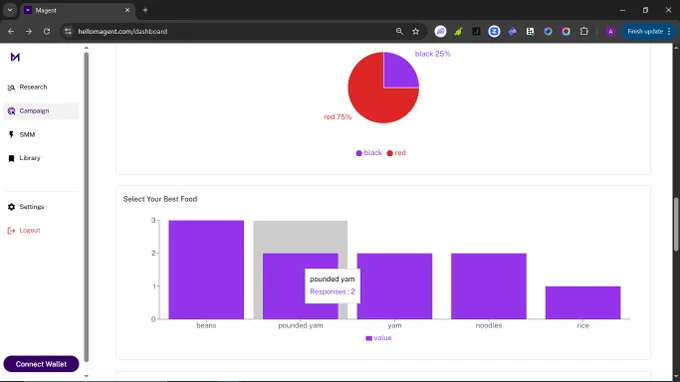680x382 pixels.
Task: Select the Magent browser tab
Action: coord(78,10)
